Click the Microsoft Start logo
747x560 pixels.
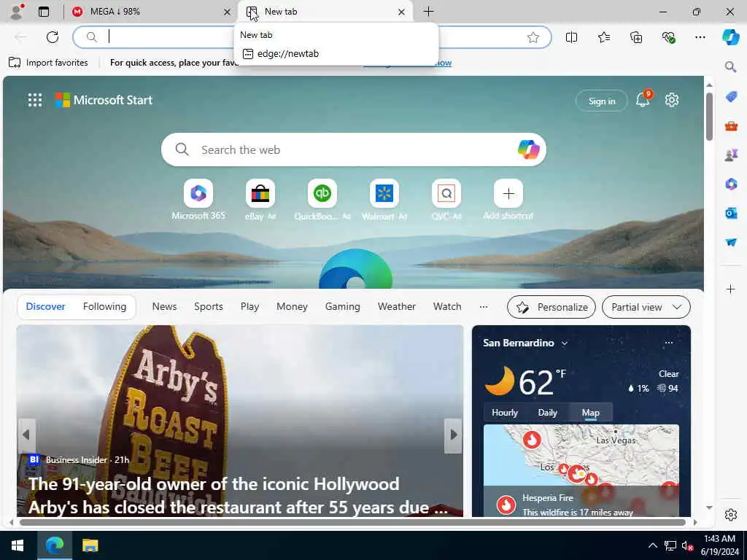104,100
